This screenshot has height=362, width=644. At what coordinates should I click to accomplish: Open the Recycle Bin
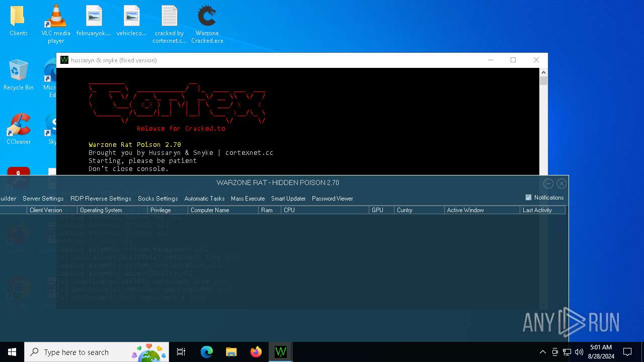coord(18,75)
